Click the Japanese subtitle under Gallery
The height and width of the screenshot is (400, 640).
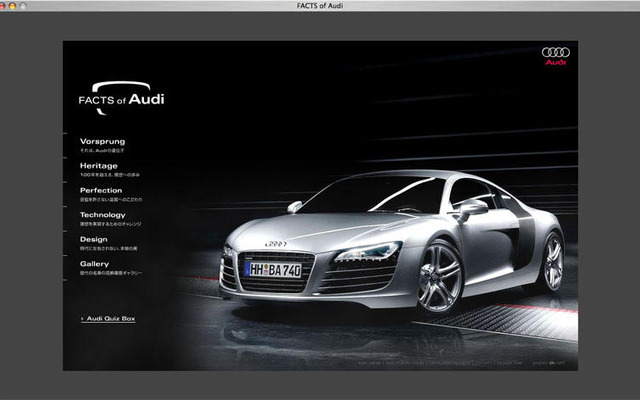point(111,273)
